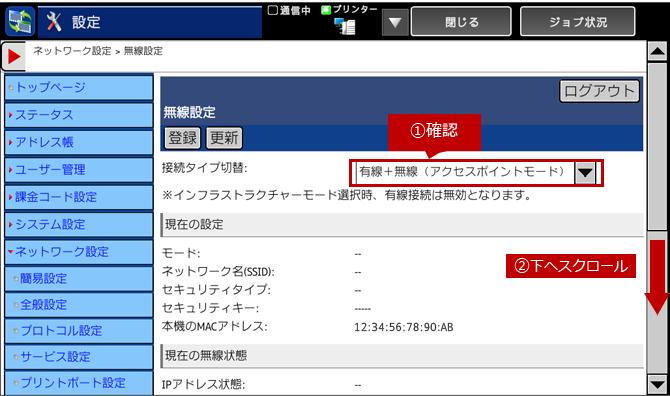Click the scrollbar up arrow
This screenshot has width=670, height=396.
(x=657, y=52)
